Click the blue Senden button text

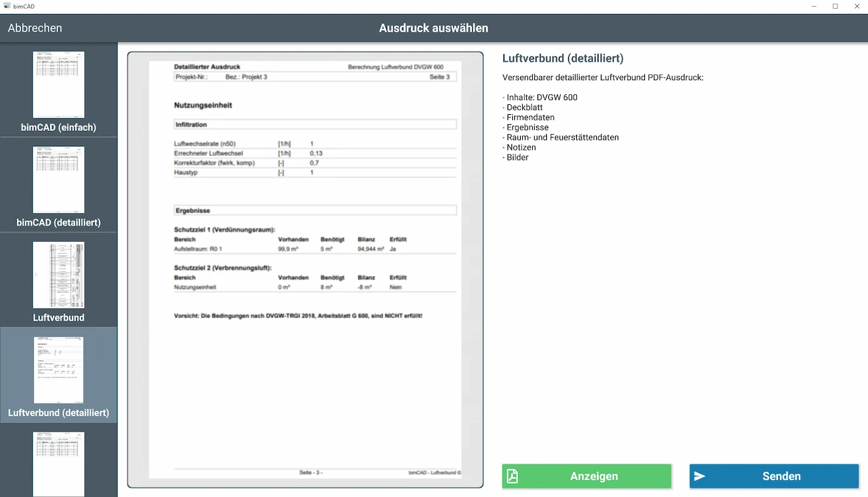click(781, 476)
